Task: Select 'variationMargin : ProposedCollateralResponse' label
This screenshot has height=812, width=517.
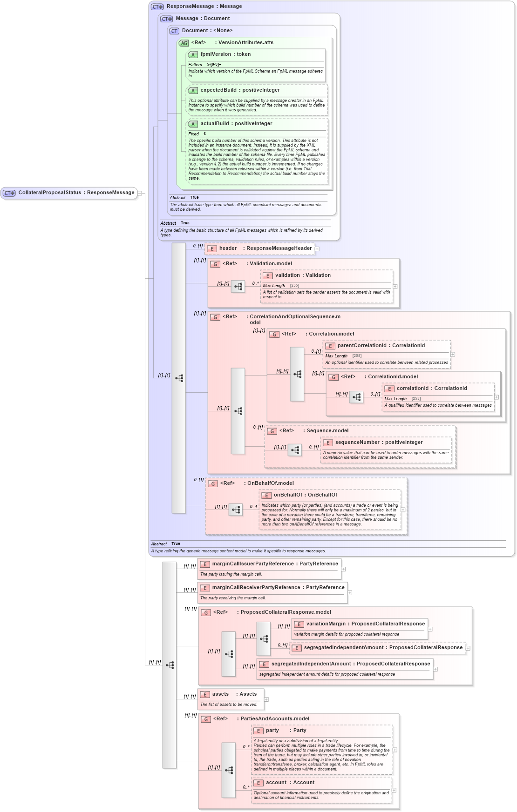Action: [366, 624]
